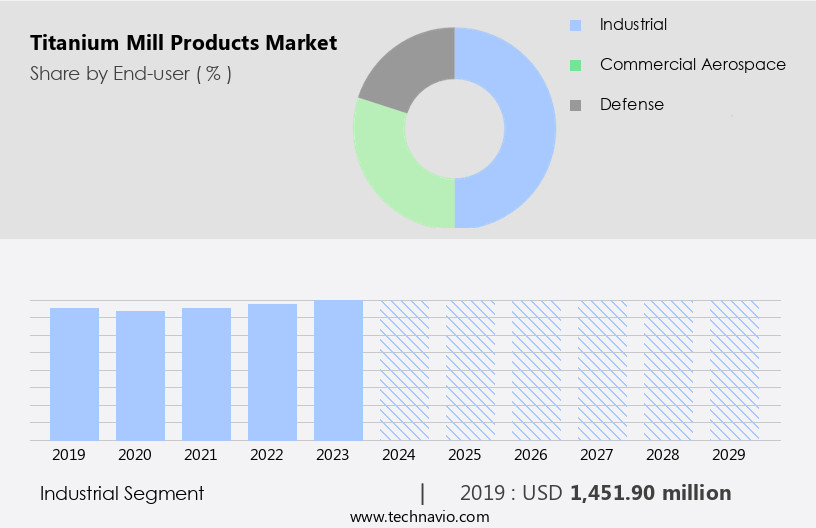Select the Industrial Segment label text

click(122, 493)
